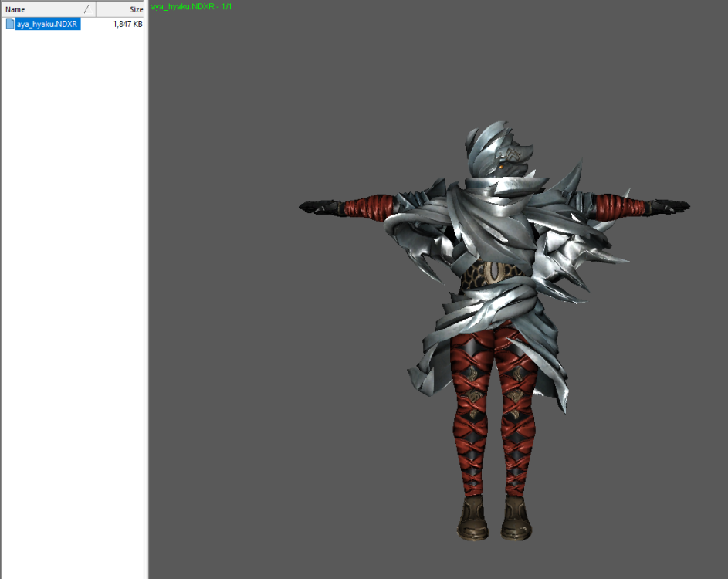Select the aya_hyaku.NDXR file name
The height and width of the screenshot is (579, 728).
click(48, 24)
